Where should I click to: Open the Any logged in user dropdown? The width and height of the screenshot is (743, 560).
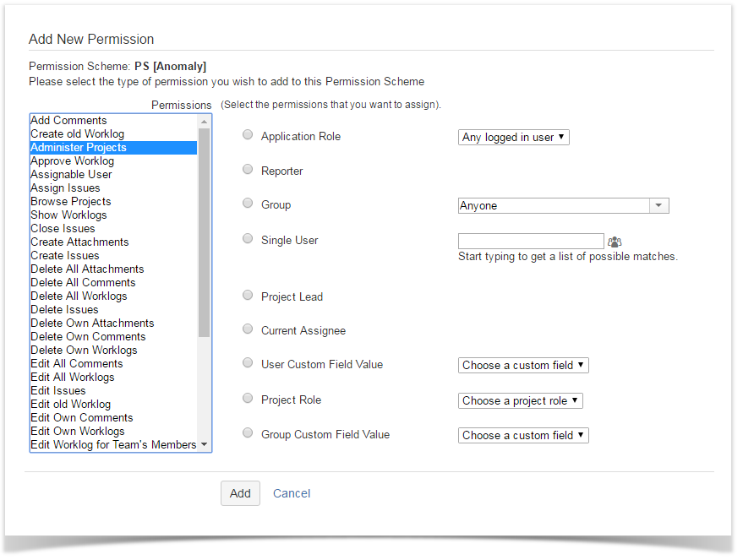(x=514, y=137)
